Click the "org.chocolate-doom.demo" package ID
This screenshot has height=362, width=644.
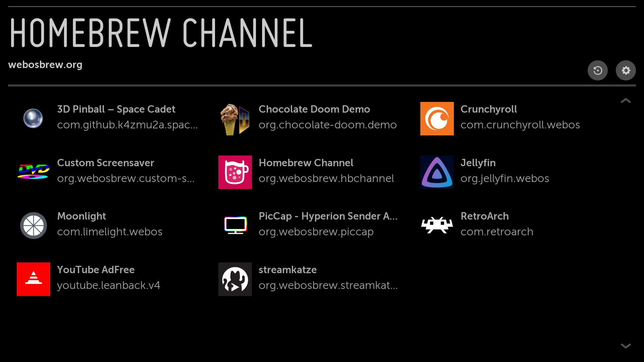pos(328,125)
